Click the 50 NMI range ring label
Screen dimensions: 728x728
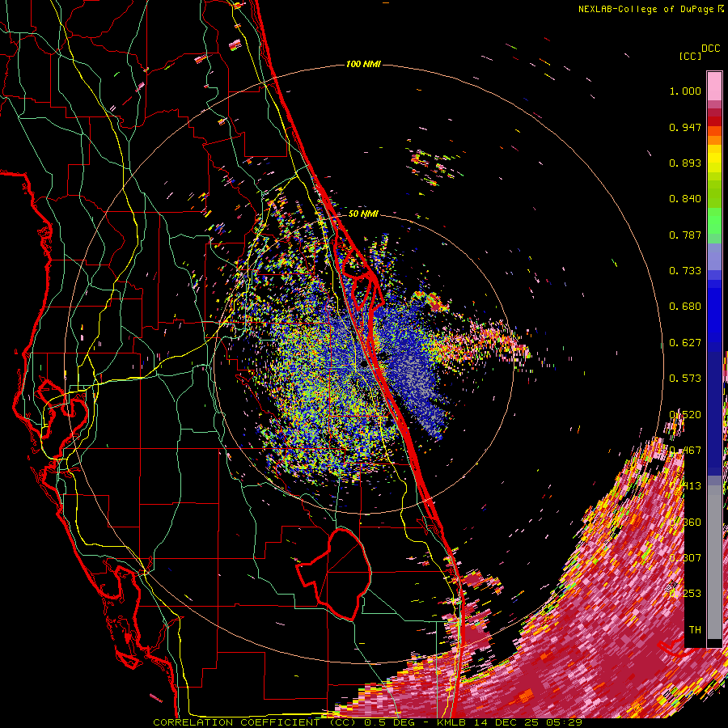(x=363, y=214)
